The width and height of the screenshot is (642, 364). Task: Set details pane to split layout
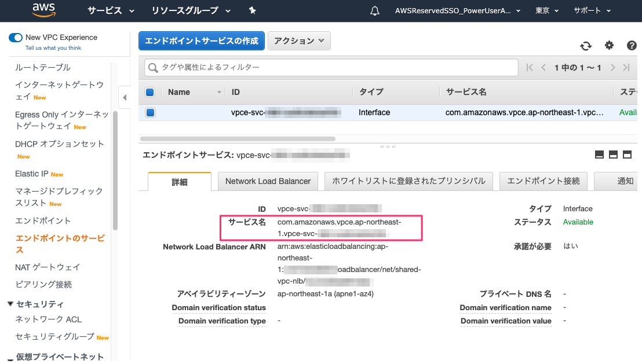613,155
